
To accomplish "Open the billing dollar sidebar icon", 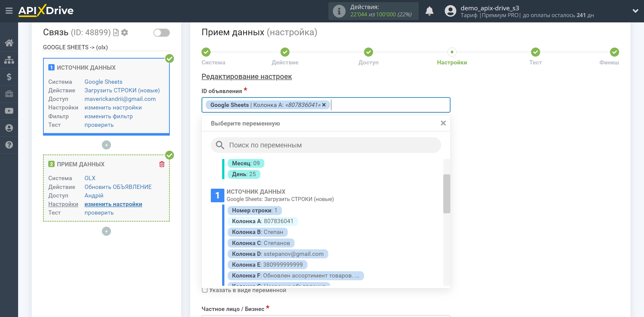I will 9,77.
